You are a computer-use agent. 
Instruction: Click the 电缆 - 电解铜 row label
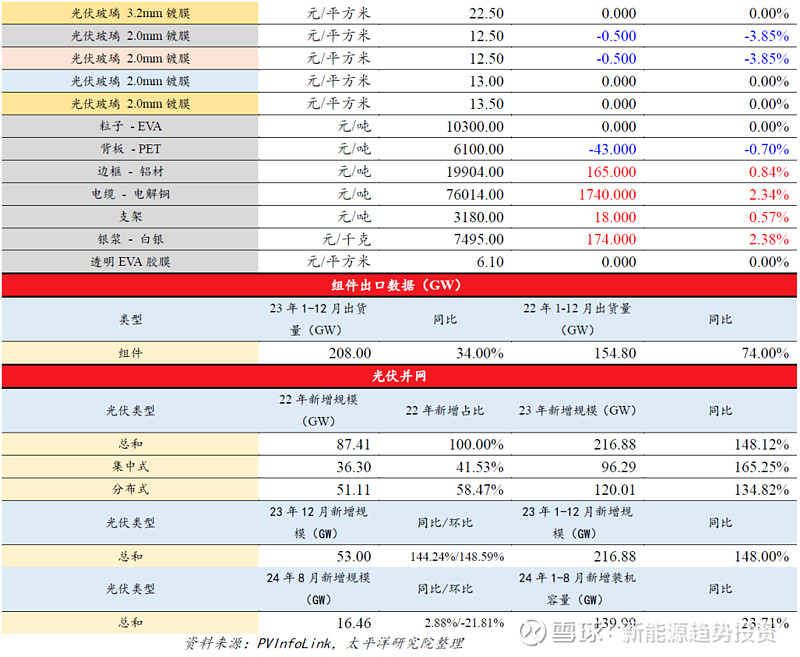click(130, 194)
